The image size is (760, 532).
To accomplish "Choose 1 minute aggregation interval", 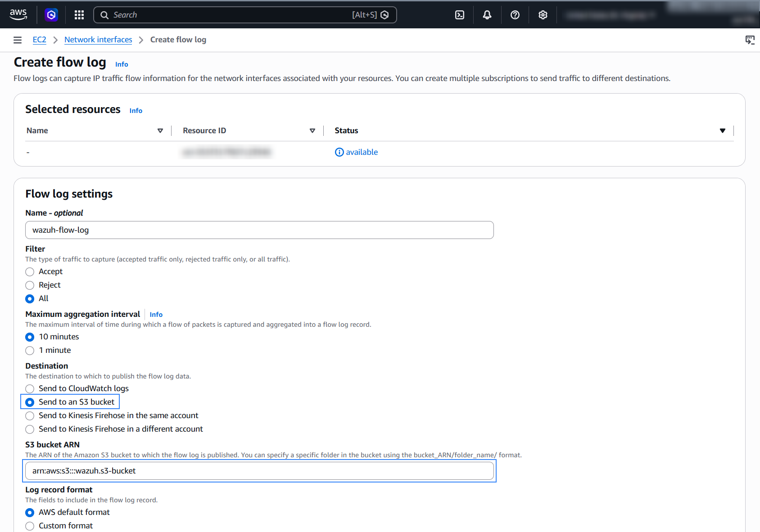I will [30, 351].
